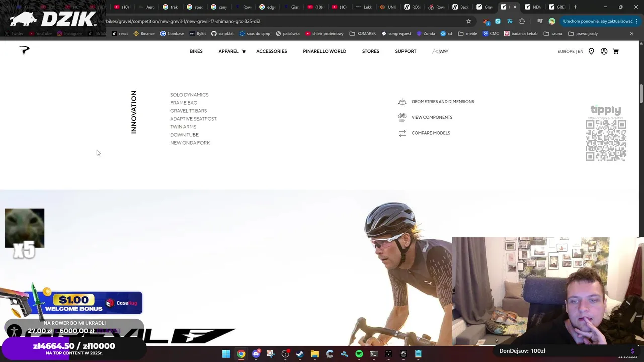Open the GRAVEL TT BARS link
Screen dimensions: 644x362
(188, 111)
